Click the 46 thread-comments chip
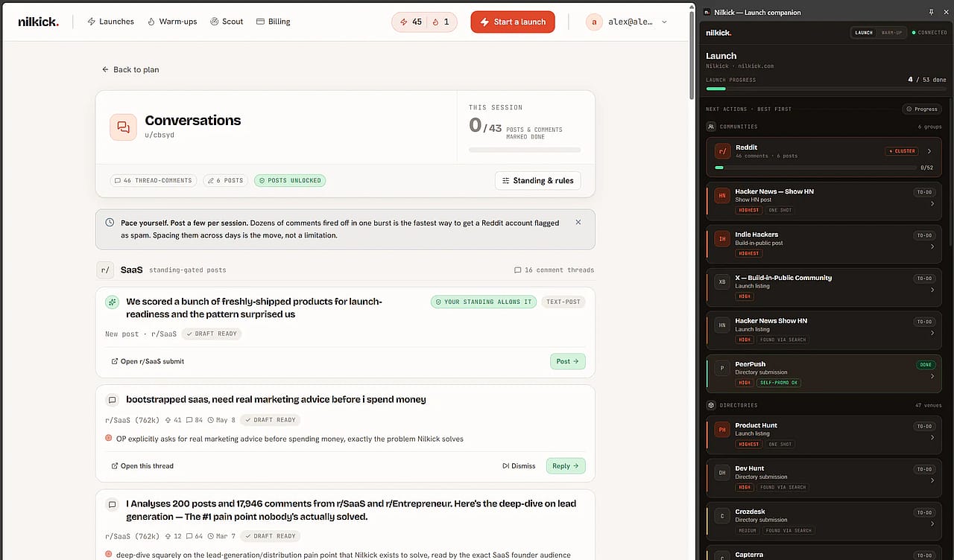Screen dimensions: 954x560 coord(154,180)
